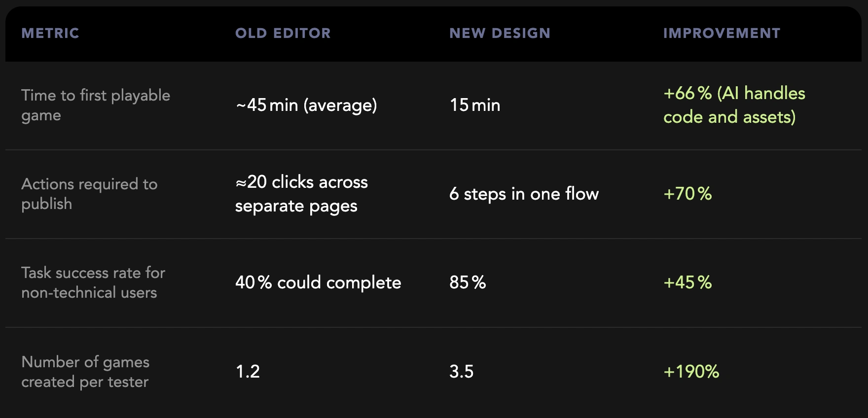Screen dimensions: 868x418
Task: Click '≈20 clicks across separate pages' cell
Action: (301, 194)
